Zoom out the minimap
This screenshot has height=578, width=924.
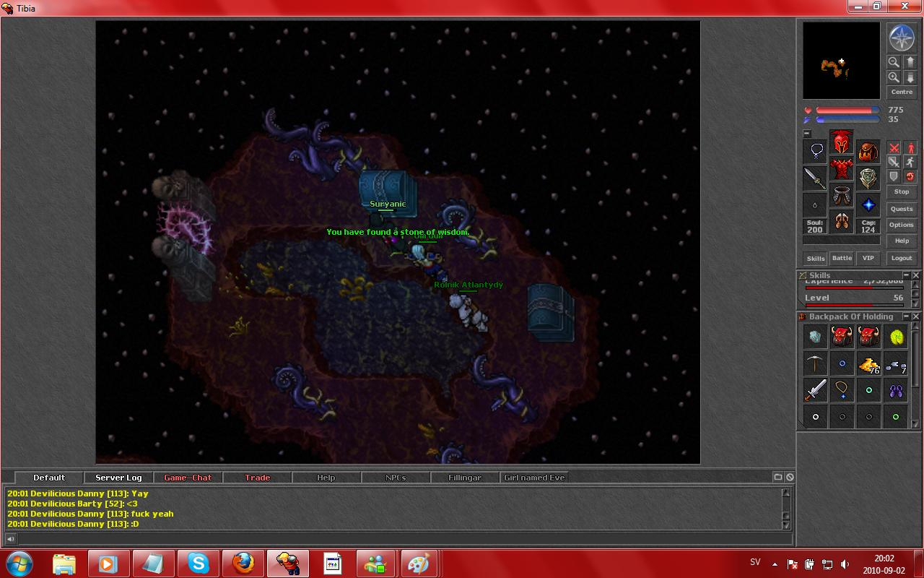pos(894,62)
